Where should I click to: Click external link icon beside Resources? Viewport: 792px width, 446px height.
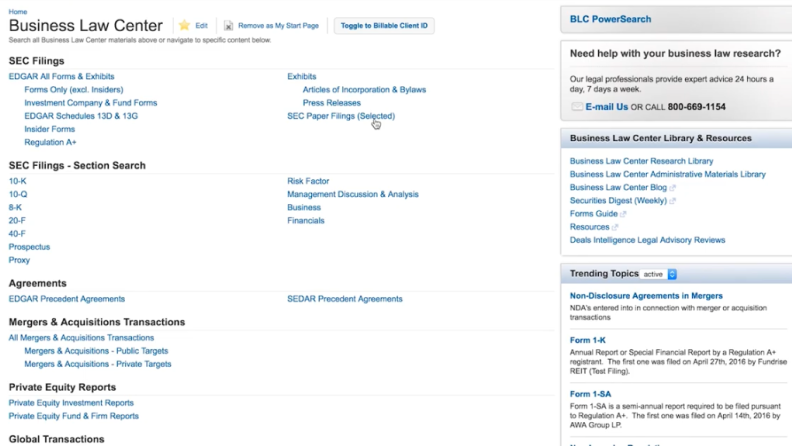(x=615, y=227)
